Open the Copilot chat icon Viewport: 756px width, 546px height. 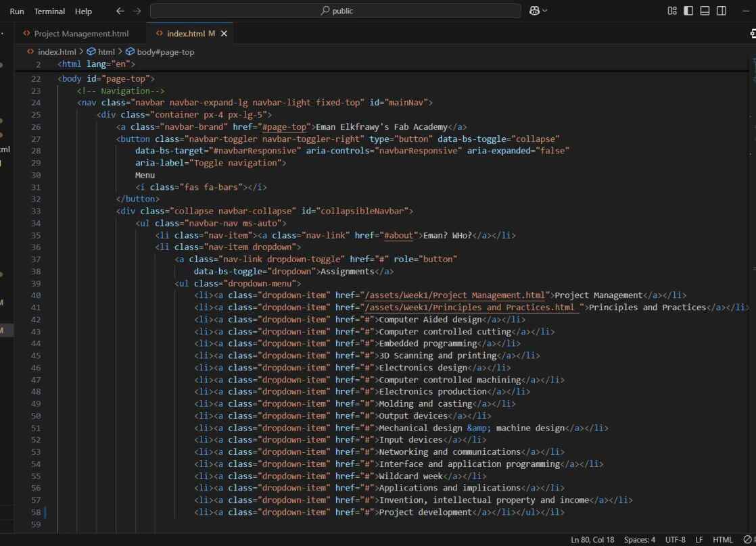534,11
